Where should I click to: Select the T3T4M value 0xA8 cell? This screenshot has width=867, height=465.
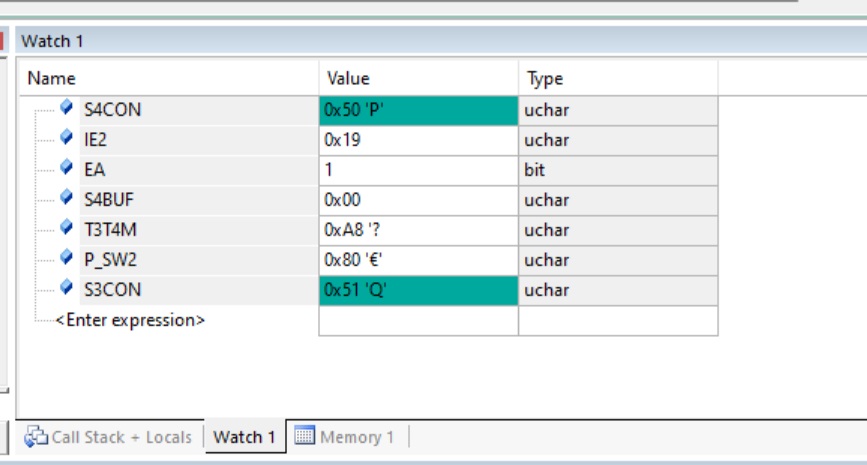[x=418, y=230]
